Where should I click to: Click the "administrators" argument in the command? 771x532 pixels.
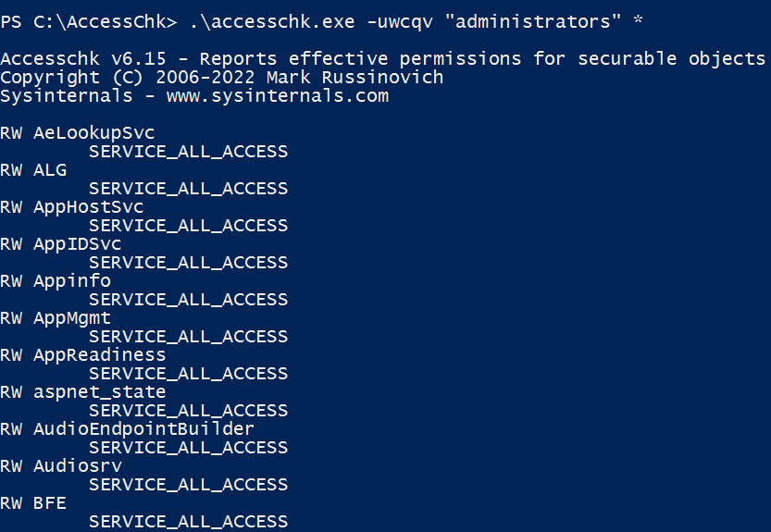point(527,21)
